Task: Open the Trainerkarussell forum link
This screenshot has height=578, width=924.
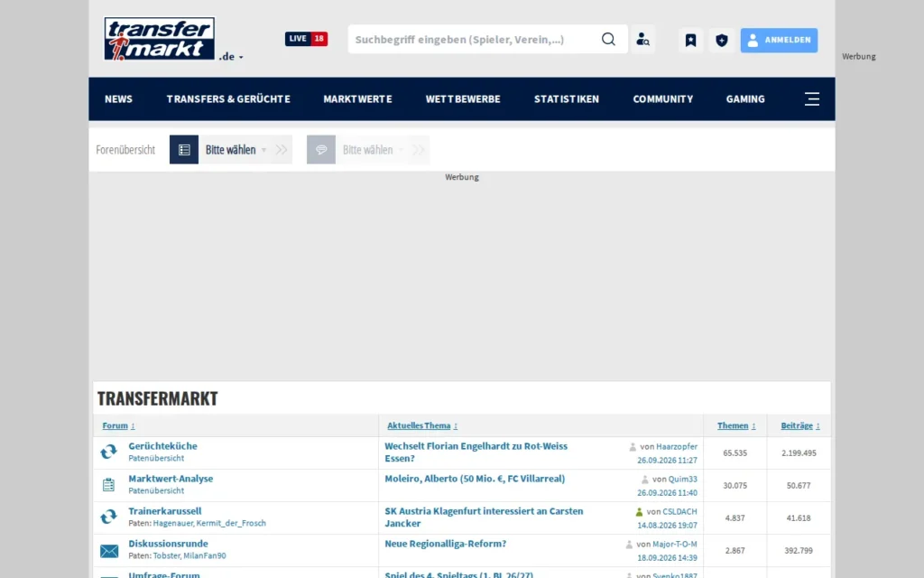Action: [x=165, y=511]
